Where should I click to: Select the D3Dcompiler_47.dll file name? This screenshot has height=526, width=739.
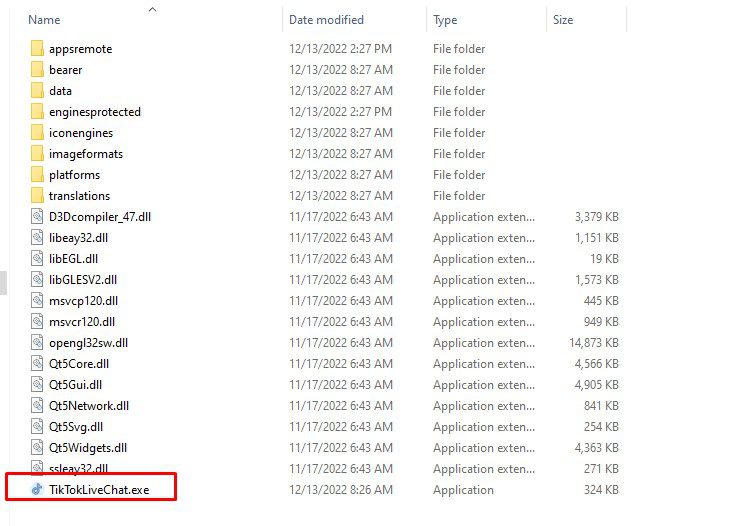(x=100, y=217)
